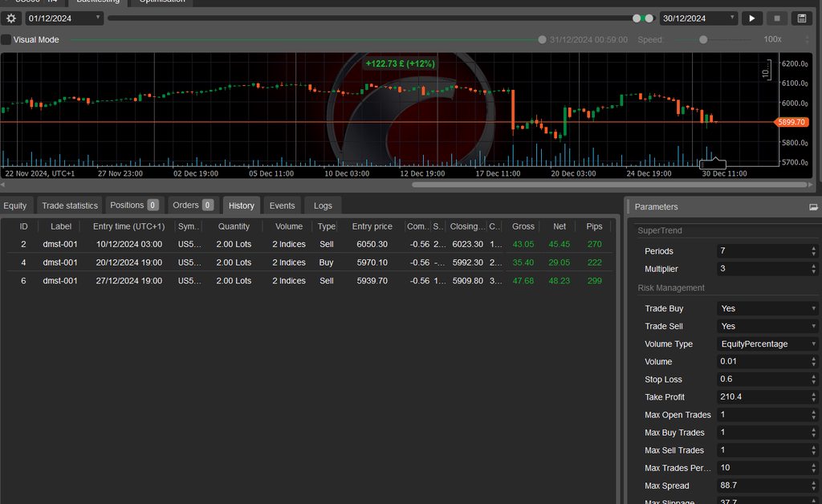
Task: Click the Buy type cell
Action: pos(326,262)
